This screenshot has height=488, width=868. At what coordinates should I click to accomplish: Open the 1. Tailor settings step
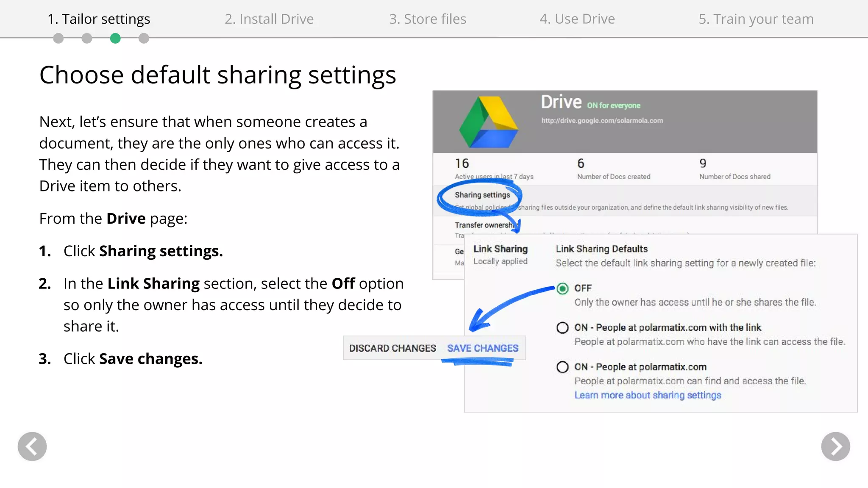pos(99,19)
